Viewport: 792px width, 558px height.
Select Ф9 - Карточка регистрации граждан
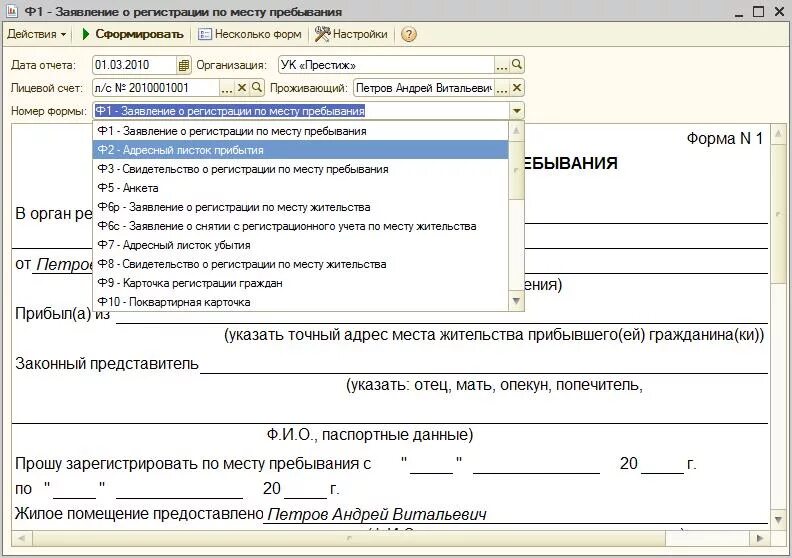301,283
